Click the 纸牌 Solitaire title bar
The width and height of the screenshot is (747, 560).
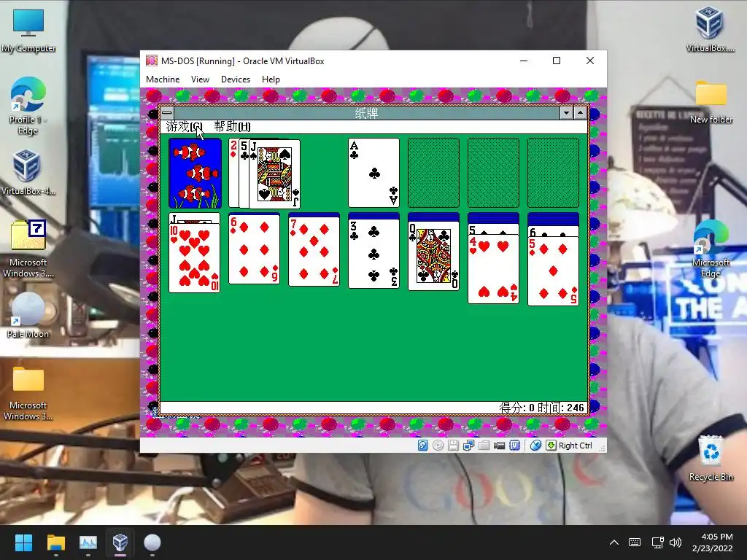pos(366,113)
